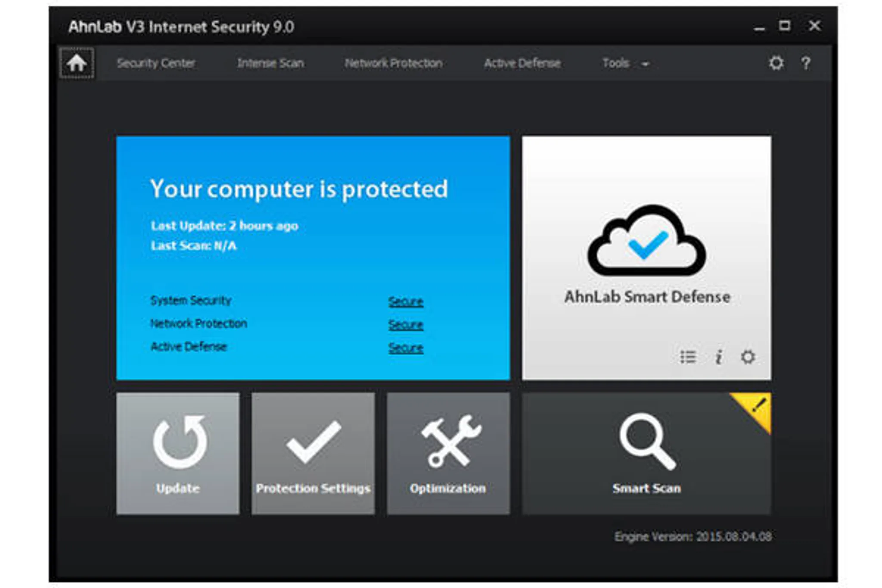This screenshot has height=588, width=882.
Task: Open help question mark icon
Action: [x=806, y=63]
